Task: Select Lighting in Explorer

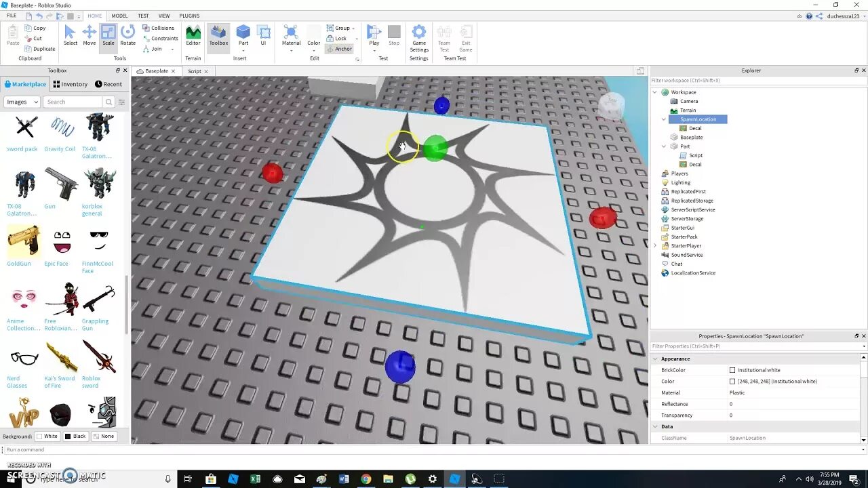Action: pyautogui.click(x=681, y=182)
